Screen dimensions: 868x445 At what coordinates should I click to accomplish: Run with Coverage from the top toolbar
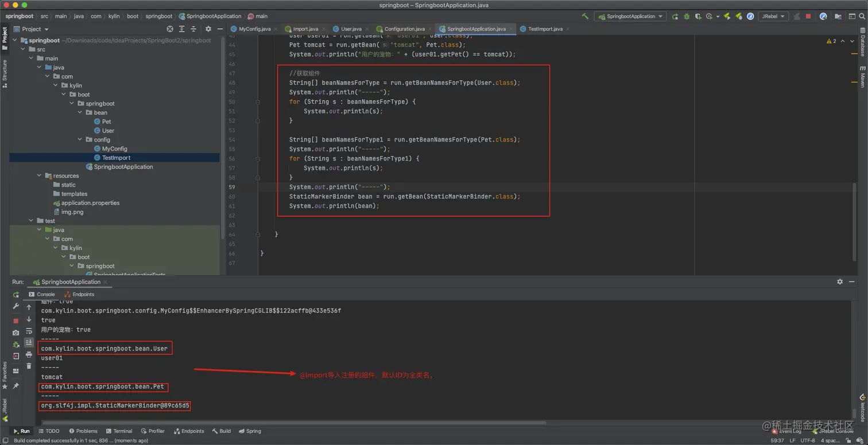698,17
